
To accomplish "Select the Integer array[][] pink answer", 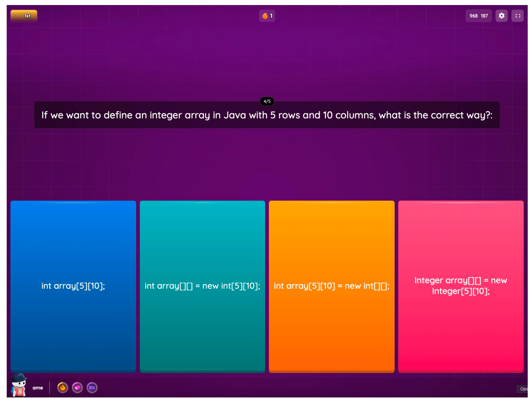I will (461, 286).
